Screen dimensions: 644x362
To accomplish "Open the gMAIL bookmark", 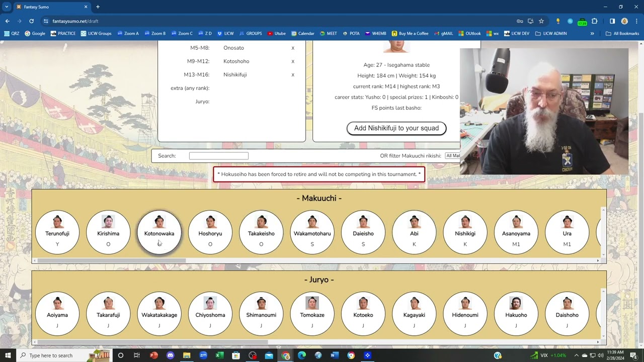I will pyautogui.click(x=443, y=34).
